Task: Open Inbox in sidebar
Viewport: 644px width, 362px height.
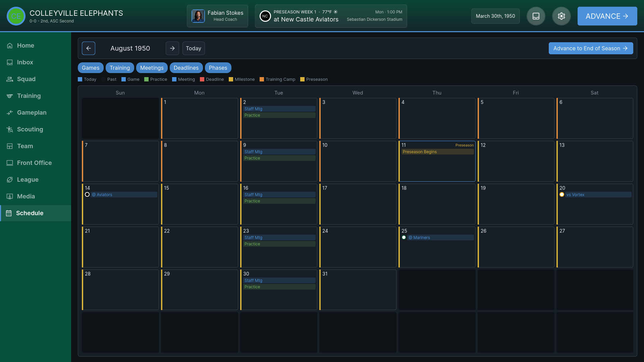Action: click(36, 62)
